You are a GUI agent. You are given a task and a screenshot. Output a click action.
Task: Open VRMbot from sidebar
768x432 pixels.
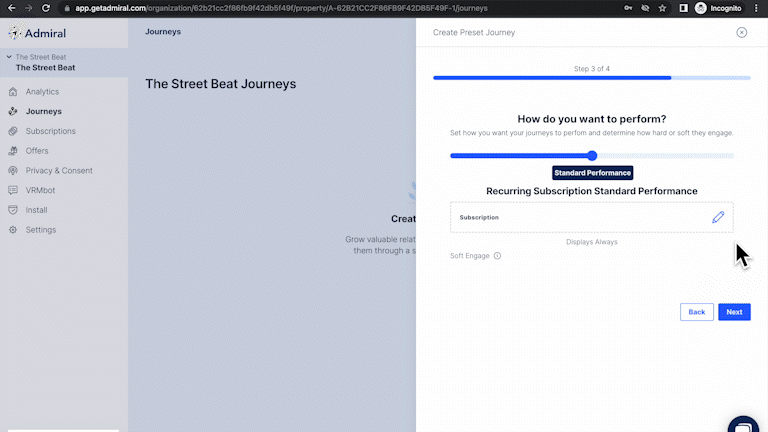[40, 190]
